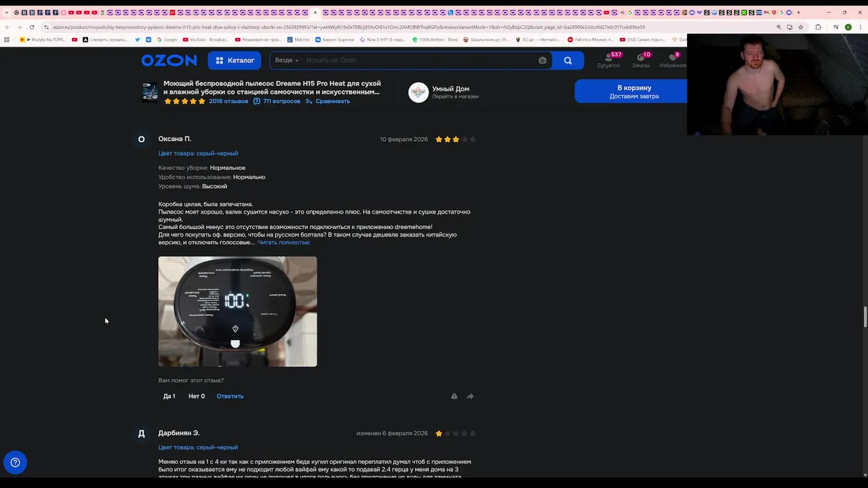Add the item with В корзину button
This screenshot has width=868, height=488.
click(631, 91)
